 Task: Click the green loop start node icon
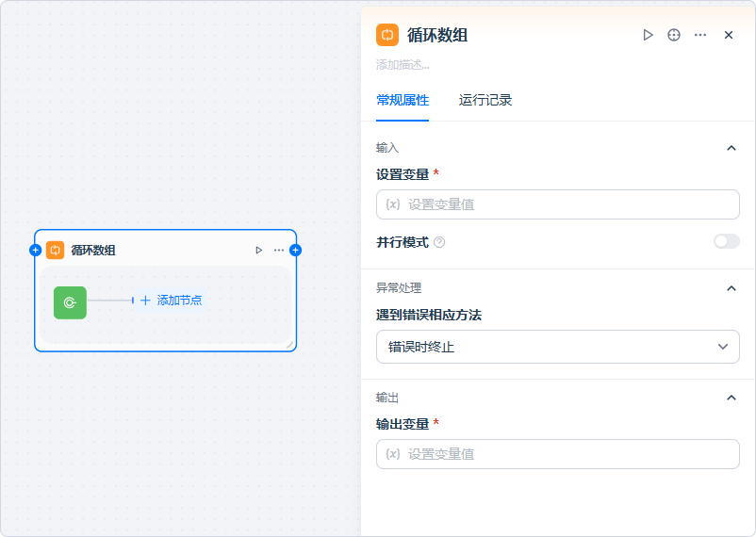coord(70,302)
